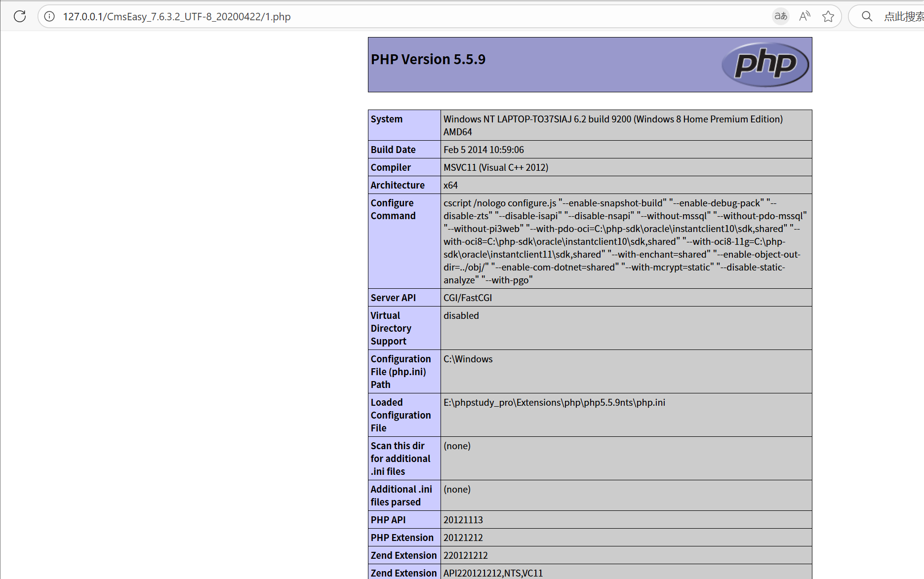Select the '220121212' Zend Extension value
This screenshot has height=579, width=924.
(x=466, y=555)
